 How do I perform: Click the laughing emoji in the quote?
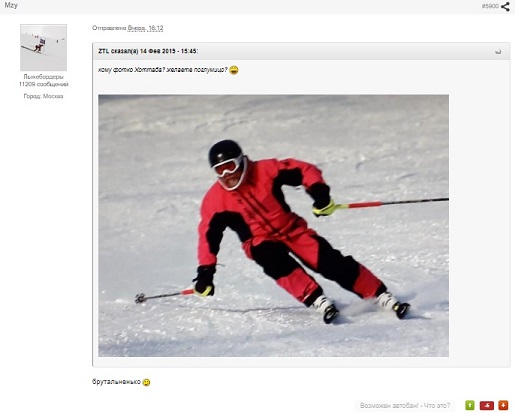pyautogui.click(x=234, y=70)
